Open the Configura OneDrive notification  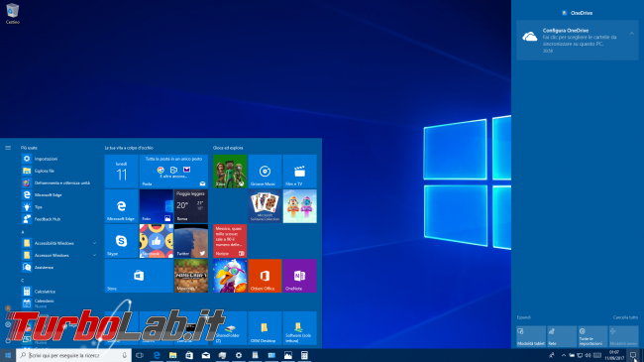click(x=578, y=41)
